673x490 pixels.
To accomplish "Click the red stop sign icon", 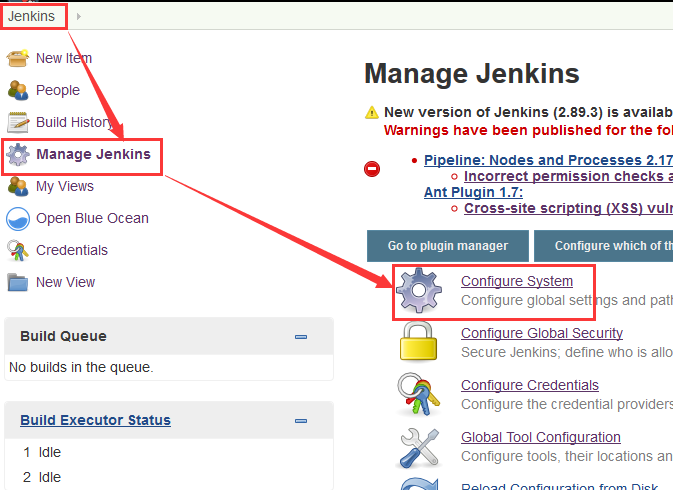I will pyautogui.click(x=372, y=169).
